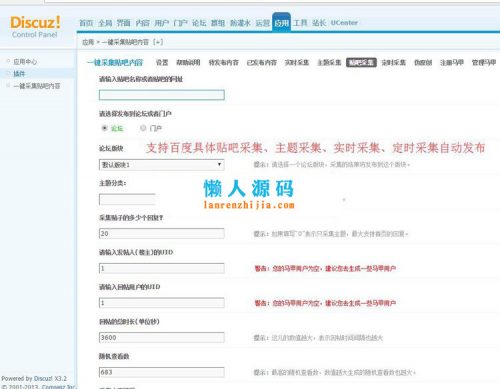Open the 防灌水 top menu
500x389 pixels.
(x=240, y=23)
